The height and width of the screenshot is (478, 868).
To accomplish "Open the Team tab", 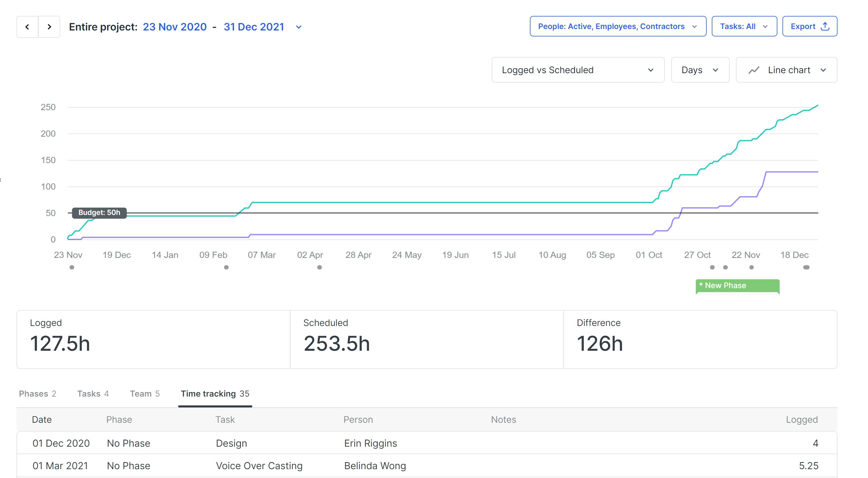I will coord(145,393).
